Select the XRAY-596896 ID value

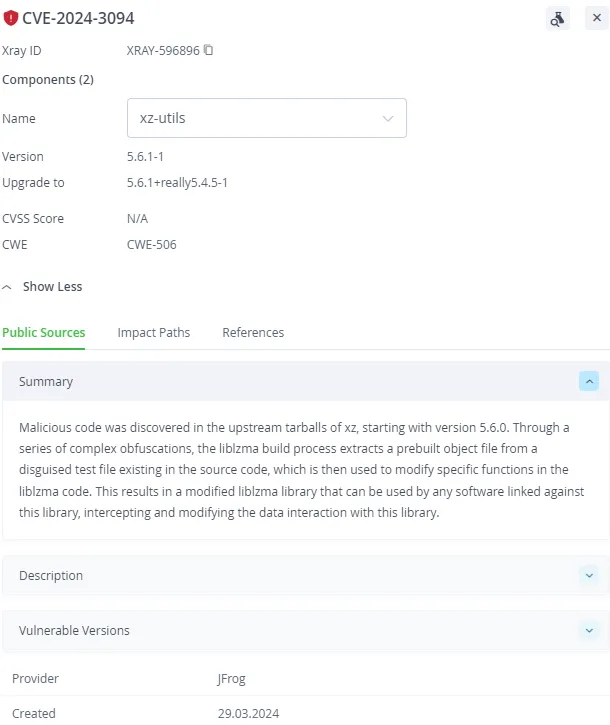[163, 50]
